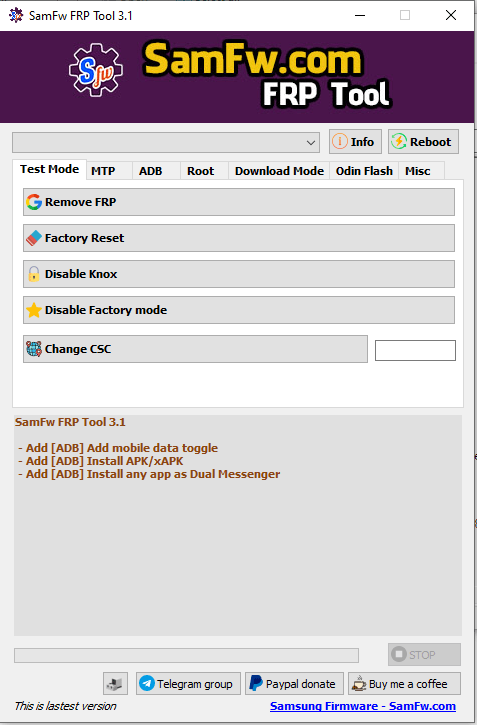Click Disable Knox button
Viewport: 477px width, 725px height.
(x=239, y=274)
